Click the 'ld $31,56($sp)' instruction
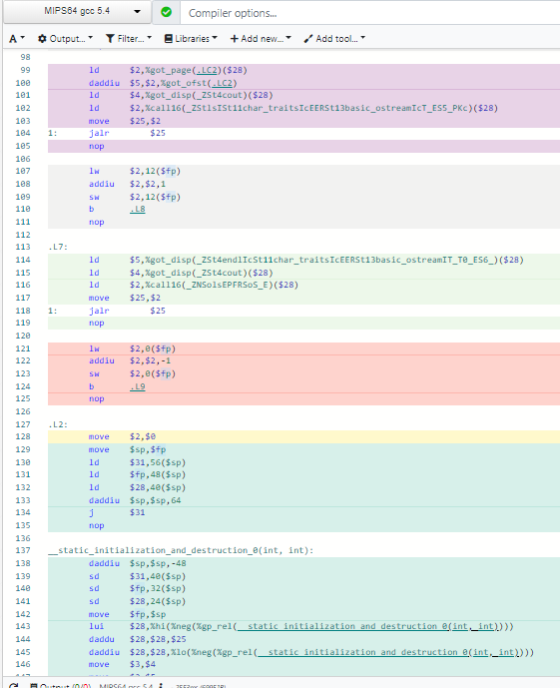Screen dimensions: 560x688 [x=137, y=462]
